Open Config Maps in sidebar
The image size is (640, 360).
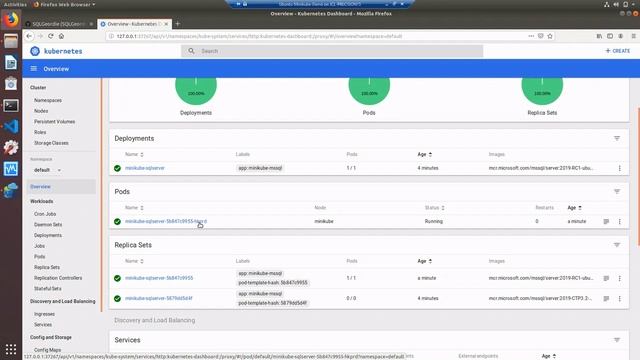pos(47,350)
